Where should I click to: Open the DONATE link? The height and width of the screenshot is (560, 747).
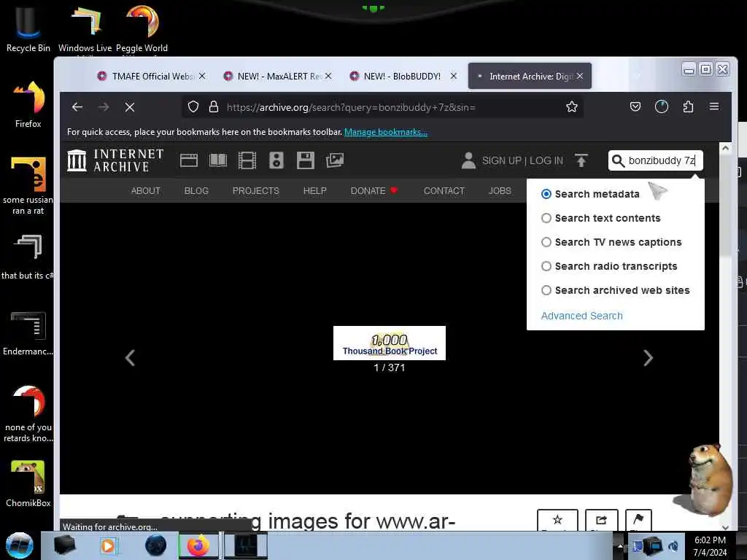pos(374,190)
